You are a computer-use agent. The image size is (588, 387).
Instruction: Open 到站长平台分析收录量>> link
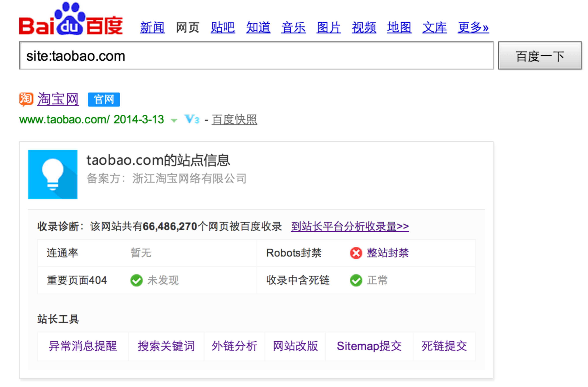350,227
